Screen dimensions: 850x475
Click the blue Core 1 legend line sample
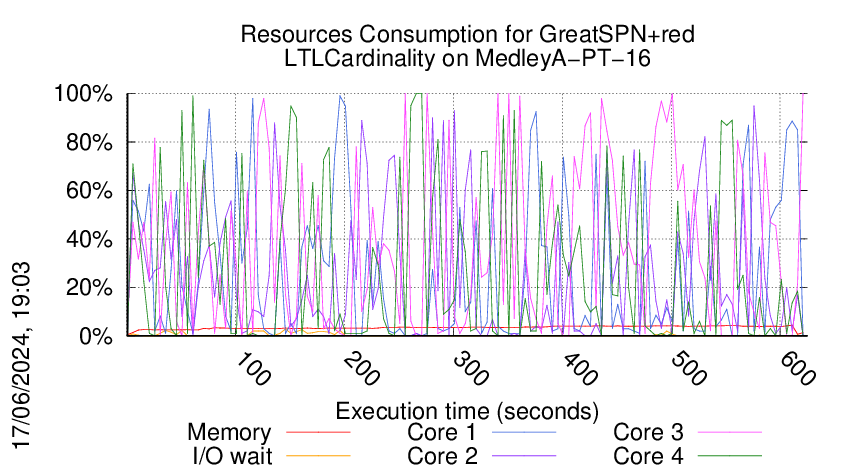pyautogui.click(x=524, y=432)
